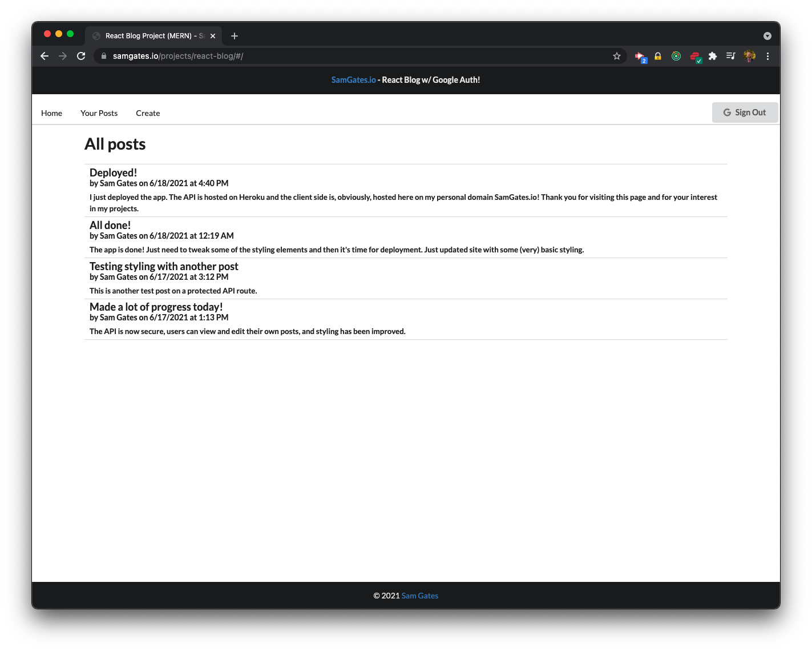Click the All posts heading

coord(115,144)
